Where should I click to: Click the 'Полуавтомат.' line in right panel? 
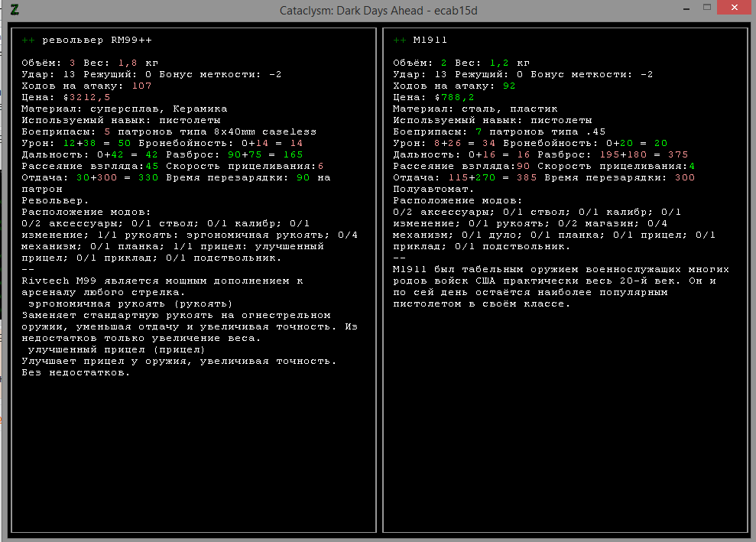433,189
